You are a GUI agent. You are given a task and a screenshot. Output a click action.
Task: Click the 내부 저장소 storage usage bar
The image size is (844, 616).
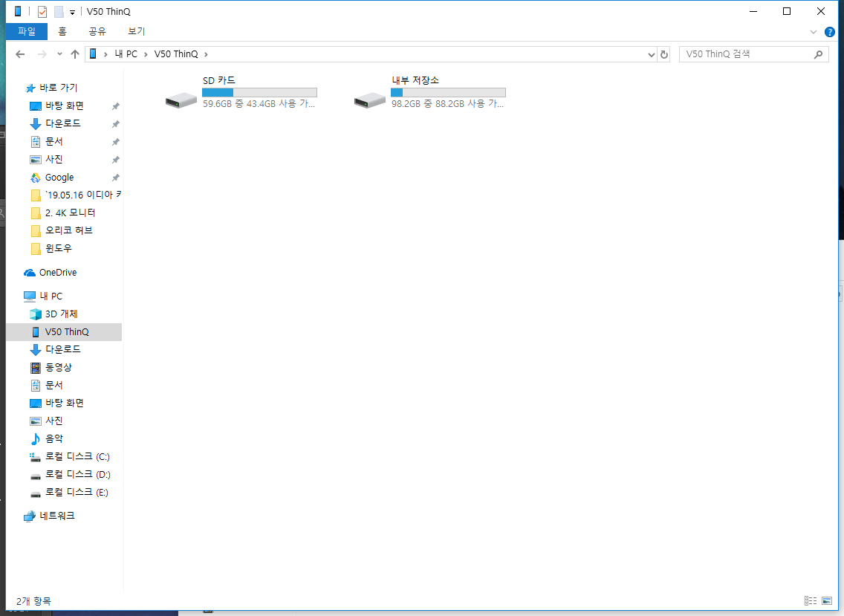[x=449, y=92]
